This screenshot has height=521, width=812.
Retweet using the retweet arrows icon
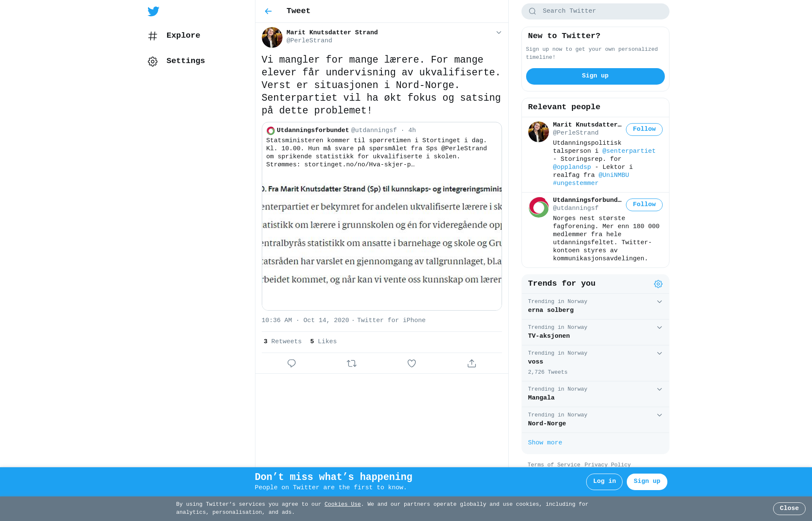coord(351,363)
